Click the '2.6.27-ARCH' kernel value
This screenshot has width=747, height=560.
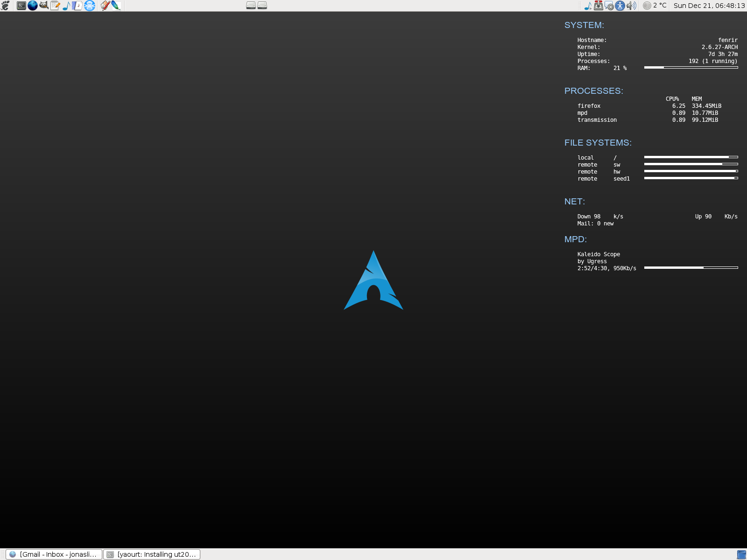click(x=719, y=47)
